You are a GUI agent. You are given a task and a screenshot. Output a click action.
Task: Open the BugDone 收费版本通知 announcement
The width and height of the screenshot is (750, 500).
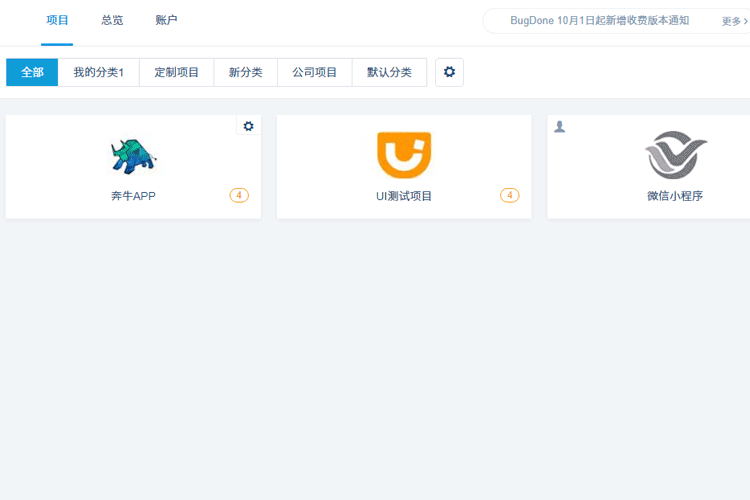[599, 21]
